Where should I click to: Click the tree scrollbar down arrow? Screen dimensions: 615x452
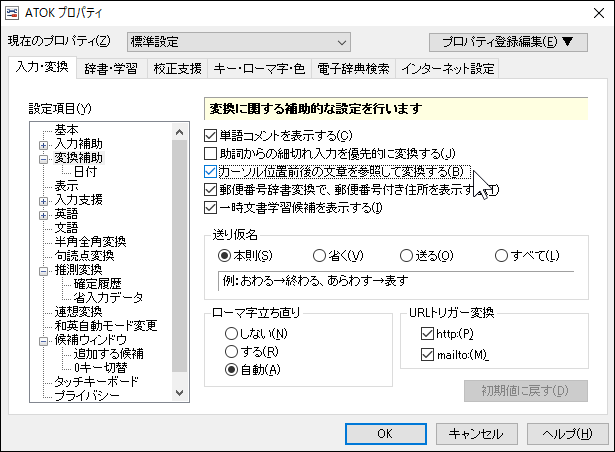click(180, 393)
